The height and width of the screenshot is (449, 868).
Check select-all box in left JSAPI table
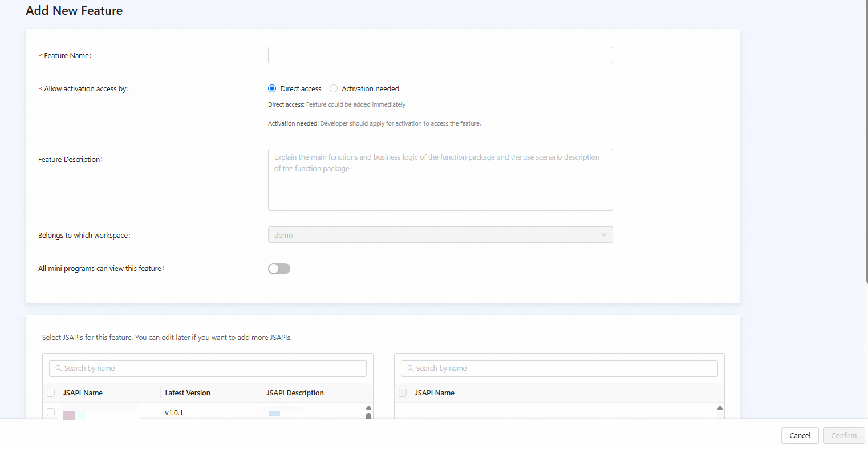click(x=51, y=393)
